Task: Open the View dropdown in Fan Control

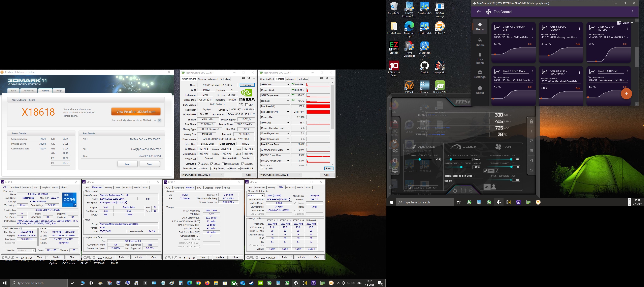Action: [625, 23]
